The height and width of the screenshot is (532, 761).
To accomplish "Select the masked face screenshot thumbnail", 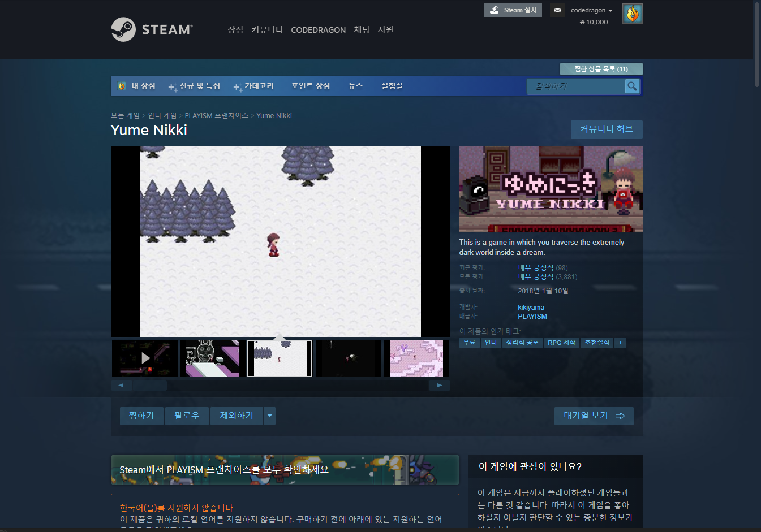I will tap(213, 358).
